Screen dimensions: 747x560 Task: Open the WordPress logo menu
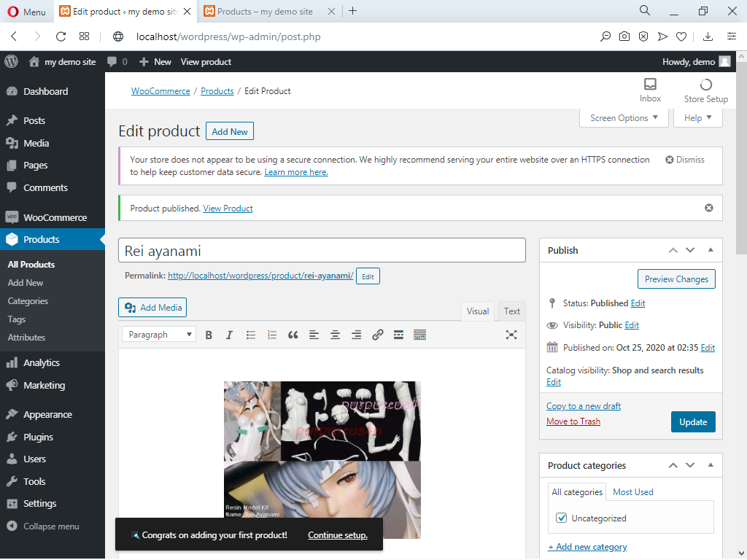point(12,61)
